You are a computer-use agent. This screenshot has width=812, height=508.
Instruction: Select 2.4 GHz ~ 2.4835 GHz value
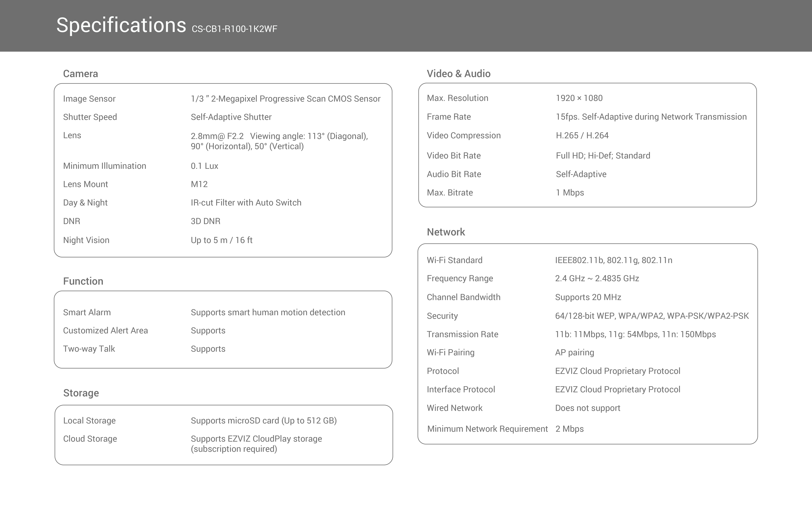tap(597, 279)
